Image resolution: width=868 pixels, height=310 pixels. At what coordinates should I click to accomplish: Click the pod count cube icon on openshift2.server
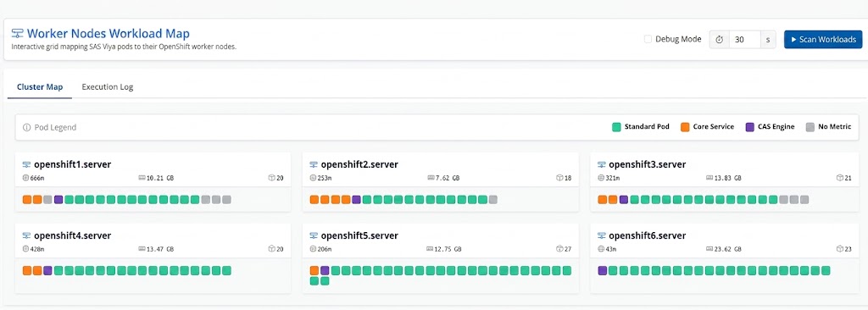tap(559, 178)
